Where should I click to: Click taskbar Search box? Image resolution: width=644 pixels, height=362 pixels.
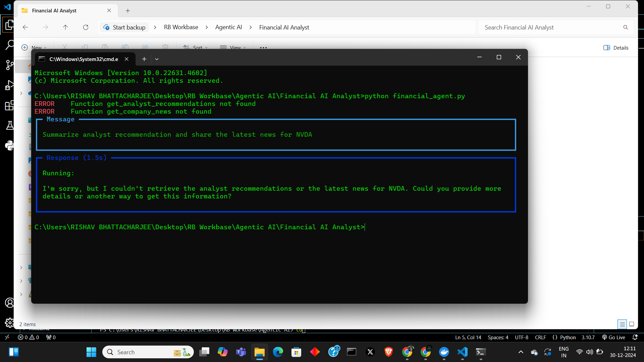[148, 352]
